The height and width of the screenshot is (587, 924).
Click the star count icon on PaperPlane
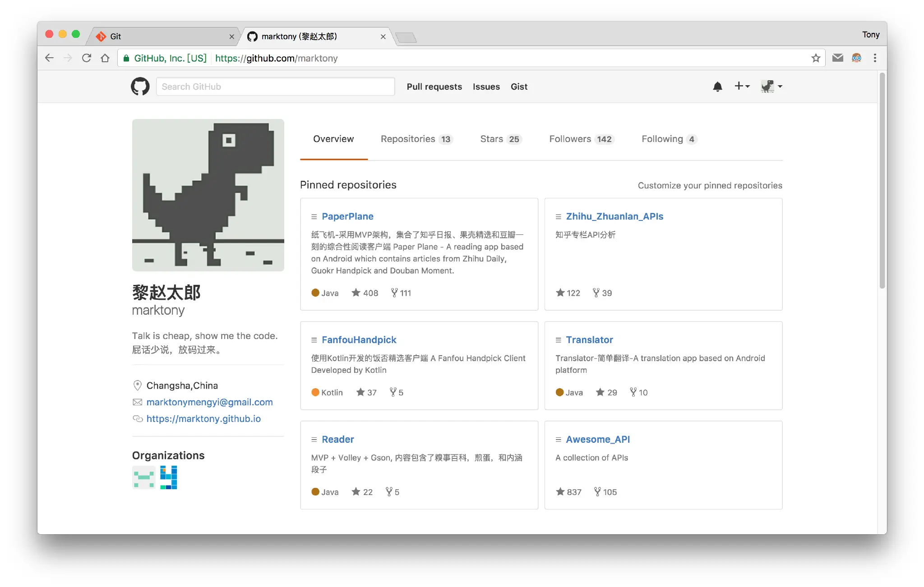click(x=356, y=293)
